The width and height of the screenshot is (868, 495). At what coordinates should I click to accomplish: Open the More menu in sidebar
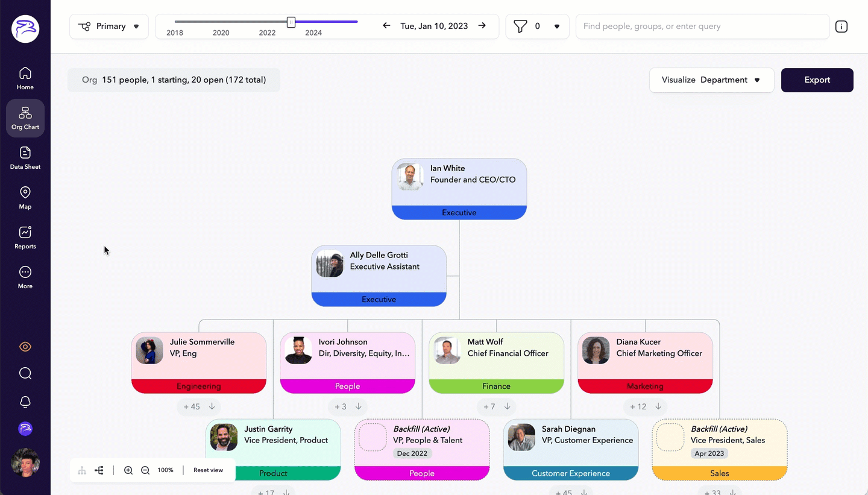point(25,277)
